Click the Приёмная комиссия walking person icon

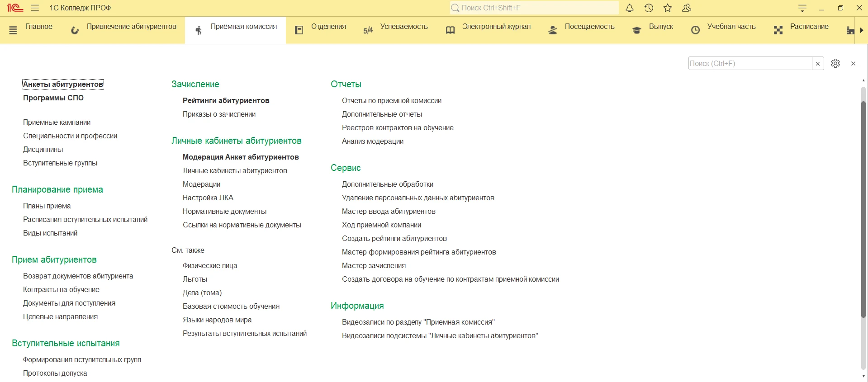pyautogui.click(x=198, y=30)
